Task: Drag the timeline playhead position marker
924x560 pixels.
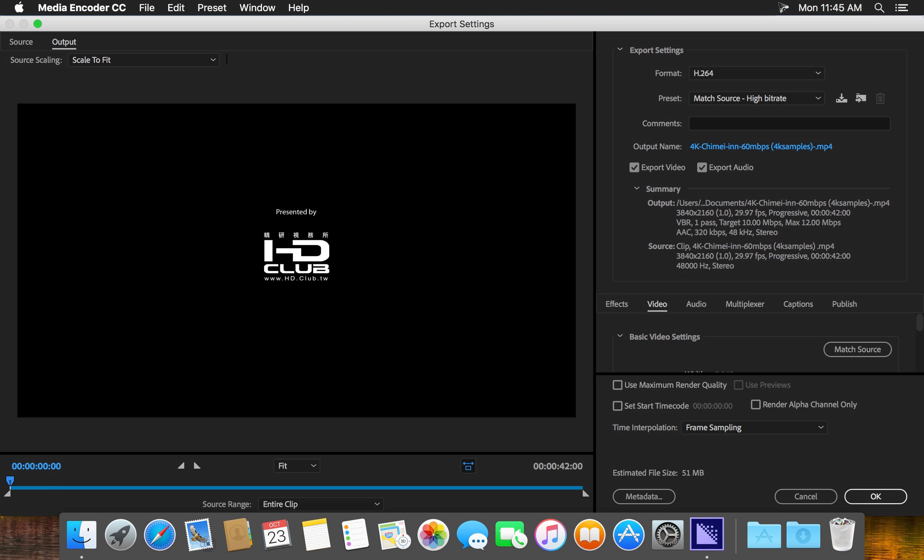Action: coord(10,481)
